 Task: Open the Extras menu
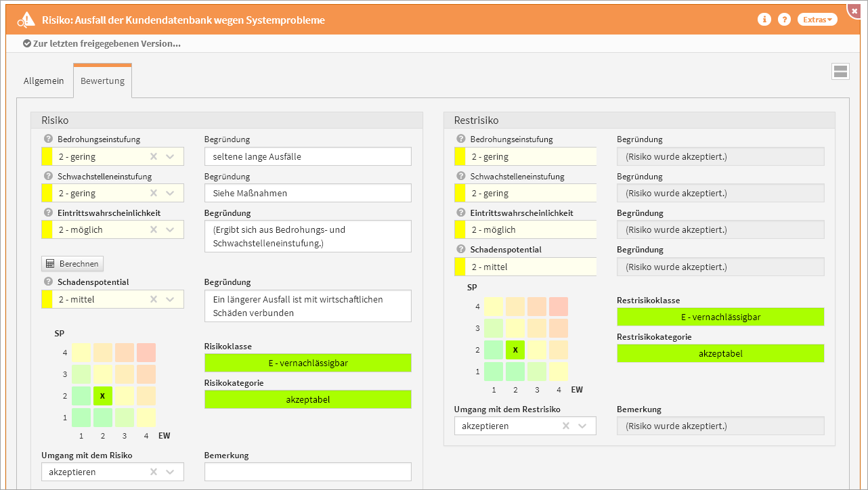[817, 20]
